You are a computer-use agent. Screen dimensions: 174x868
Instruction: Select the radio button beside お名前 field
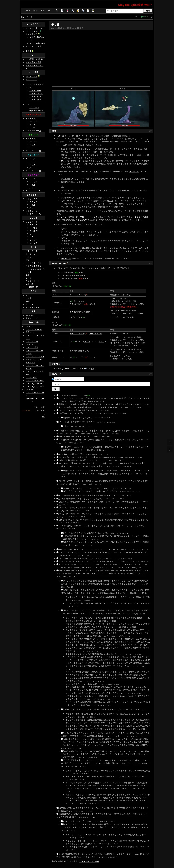(x=53, y=379)
